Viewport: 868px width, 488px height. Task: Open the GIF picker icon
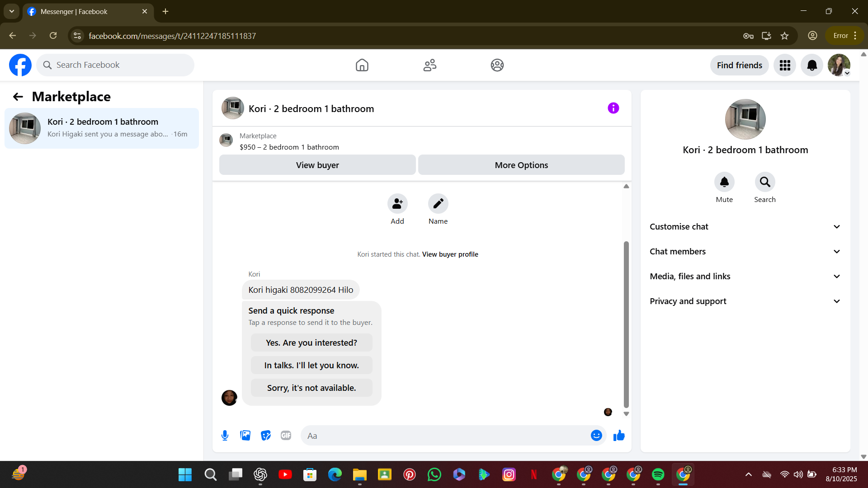pyautogui.click(x=286, y=436)
